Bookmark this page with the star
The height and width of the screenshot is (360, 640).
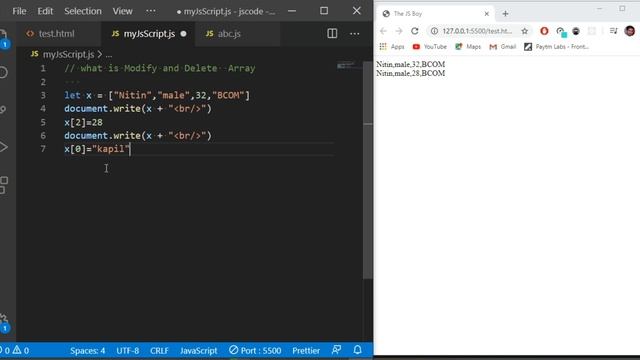(x=524, y=31)
